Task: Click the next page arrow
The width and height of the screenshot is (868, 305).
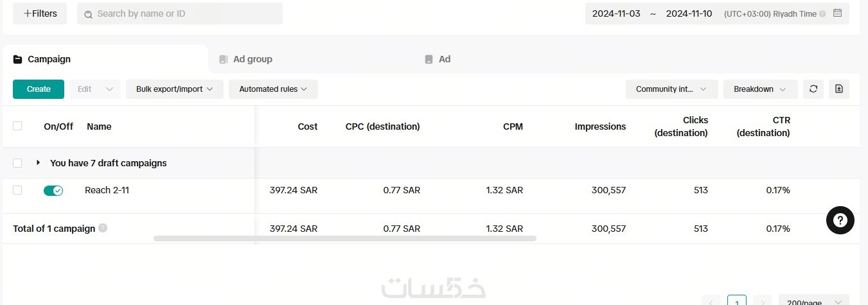Action: pos(762,302)
